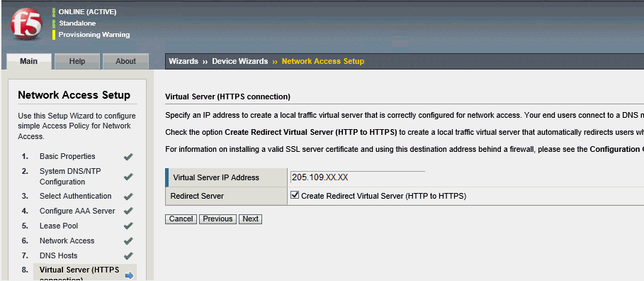Image resolution: width=644 pixels, height=281 pixels.
Task: Click the Next button
Action: click(x=251, y=219)
